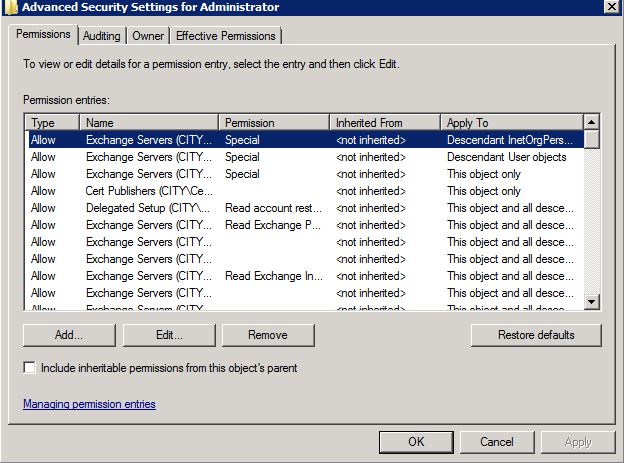Click the folder icon in title bar
Viewport: 624px width, 463px height.
click(11, 7)
